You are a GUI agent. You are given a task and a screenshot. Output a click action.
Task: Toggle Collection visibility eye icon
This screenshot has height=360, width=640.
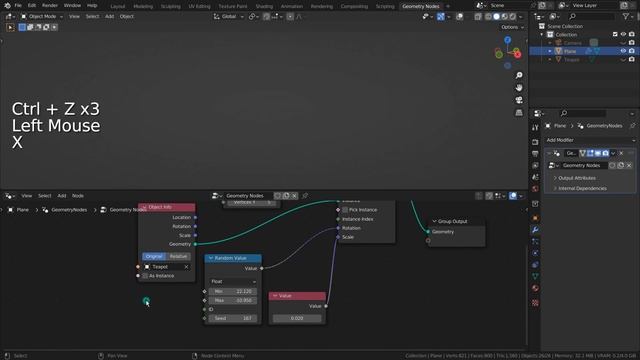(x=623, y=34)
